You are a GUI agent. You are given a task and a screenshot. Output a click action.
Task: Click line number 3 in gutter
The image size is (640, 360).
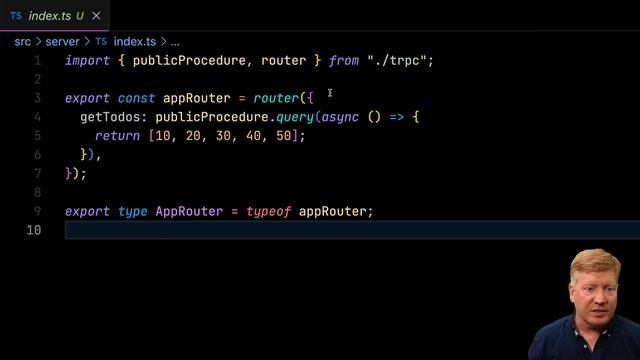tap(38, 98)
